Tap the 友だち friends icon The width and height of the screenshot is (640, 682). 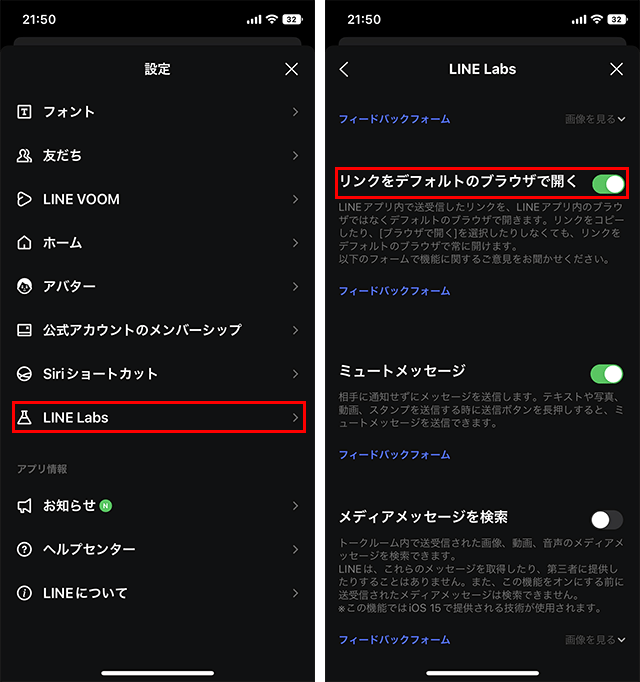(x=24, y=155)
